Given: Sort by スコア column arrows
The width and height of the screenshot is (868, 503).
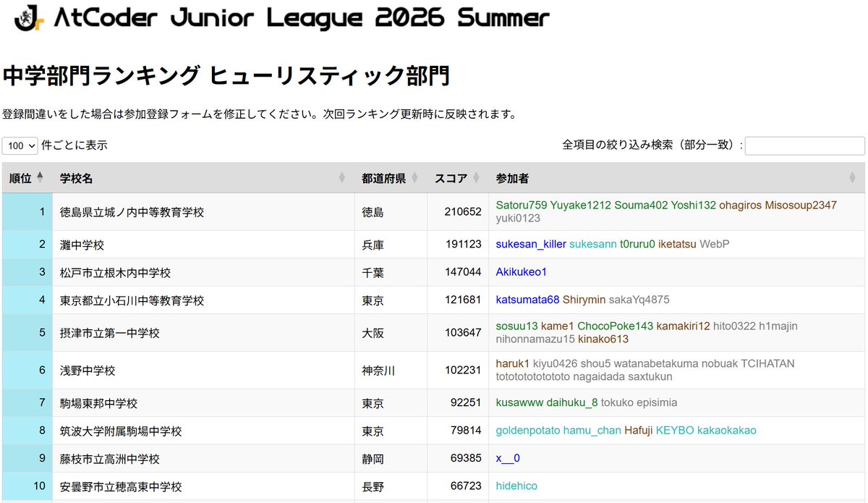Looking at the screenshot, I should point(477,177).
